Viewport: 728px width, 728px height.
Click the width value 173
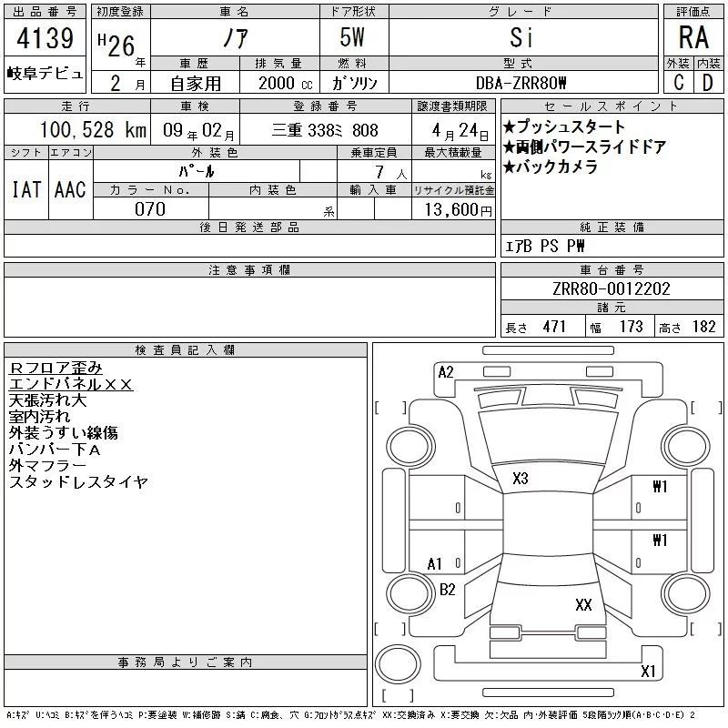coord(631,327)
